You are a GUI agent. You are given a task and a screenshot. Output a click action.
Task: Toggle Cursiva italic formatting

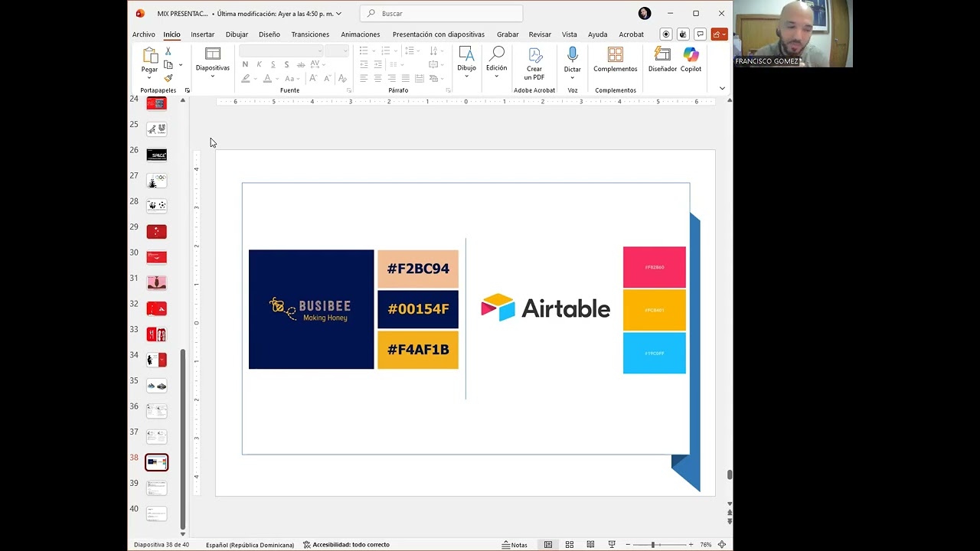(x=260, y=64)
